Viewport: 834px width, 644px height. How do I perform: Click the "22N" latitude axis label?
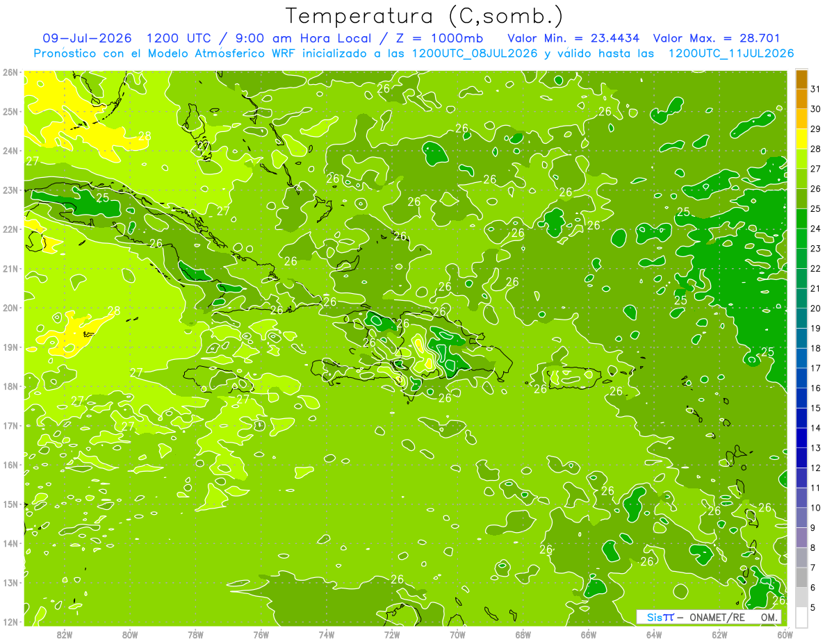10,229
